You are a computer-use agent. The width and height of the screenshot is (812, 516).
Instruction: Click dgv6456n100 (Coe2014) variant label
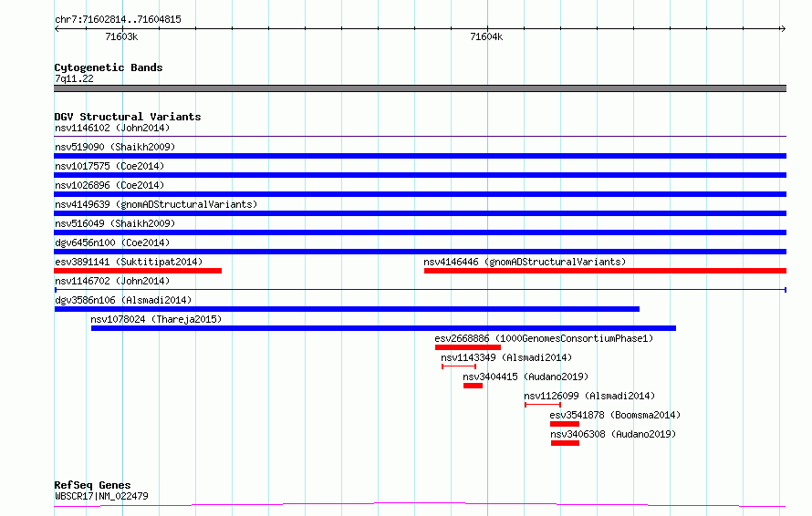pos(112,243)
